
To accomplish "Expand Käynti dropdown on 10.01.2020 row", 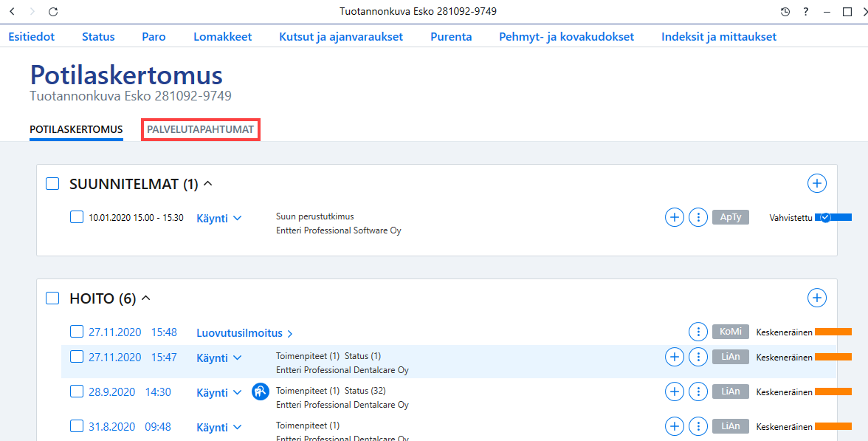I will pyautogui.click(x=219, y=219).
